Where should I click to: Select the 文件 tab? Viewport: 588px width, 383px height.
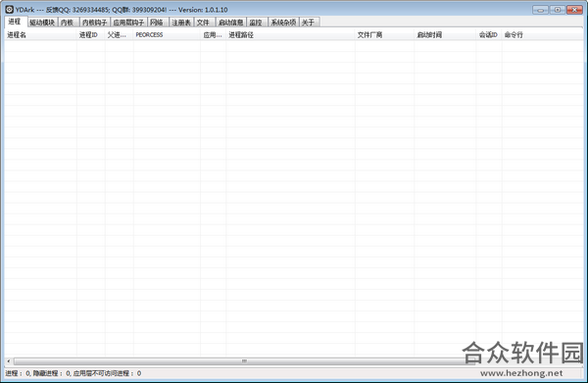[205, 23]
